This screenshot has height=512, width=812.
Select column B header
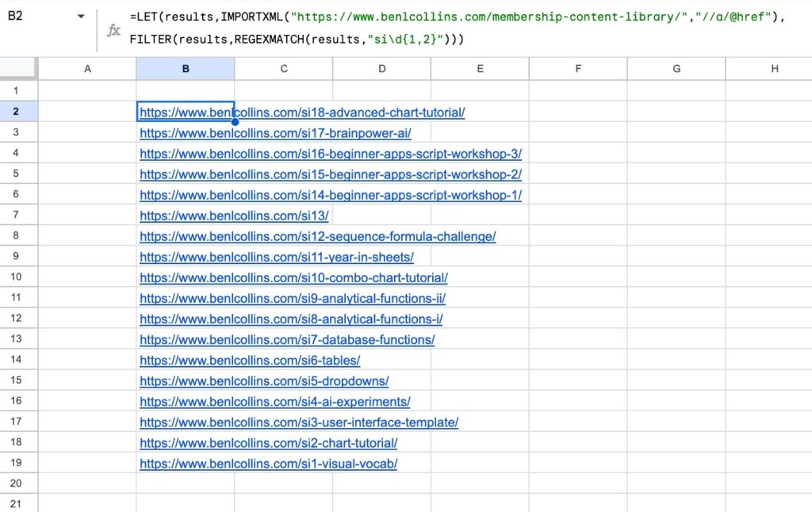click(x=185, y=69)
